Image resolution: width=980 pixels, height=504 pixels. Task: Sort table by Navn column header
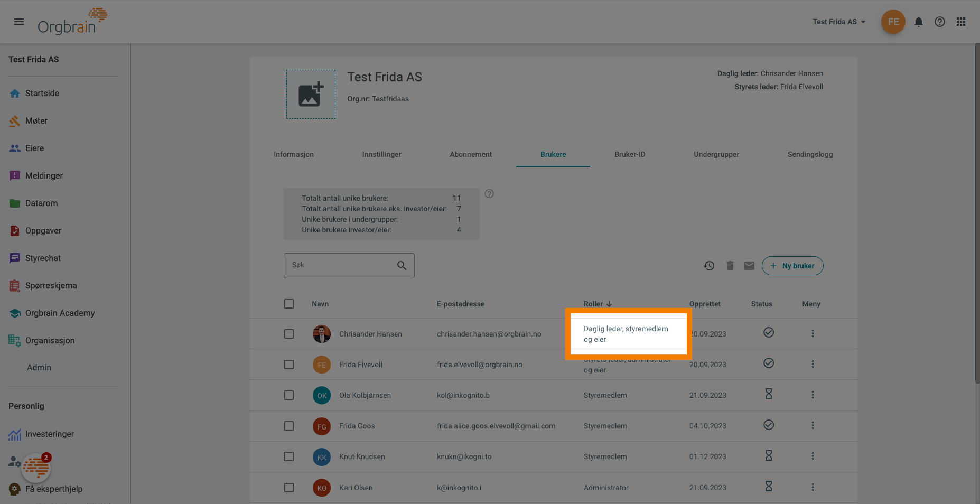[320, 304]
